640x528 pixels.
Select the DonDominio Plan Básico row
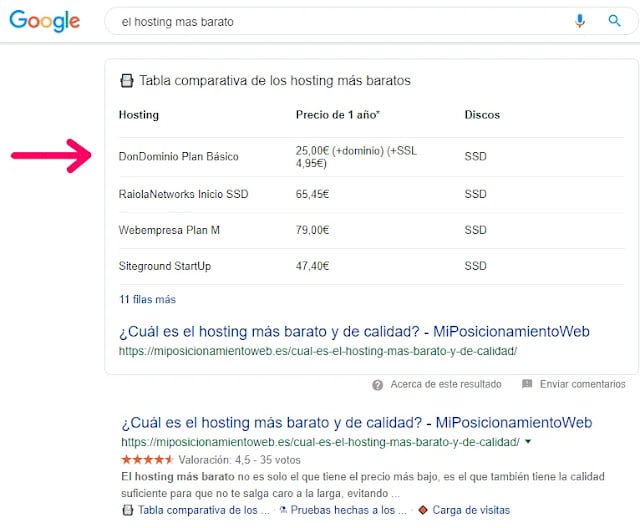click(178, 157)
